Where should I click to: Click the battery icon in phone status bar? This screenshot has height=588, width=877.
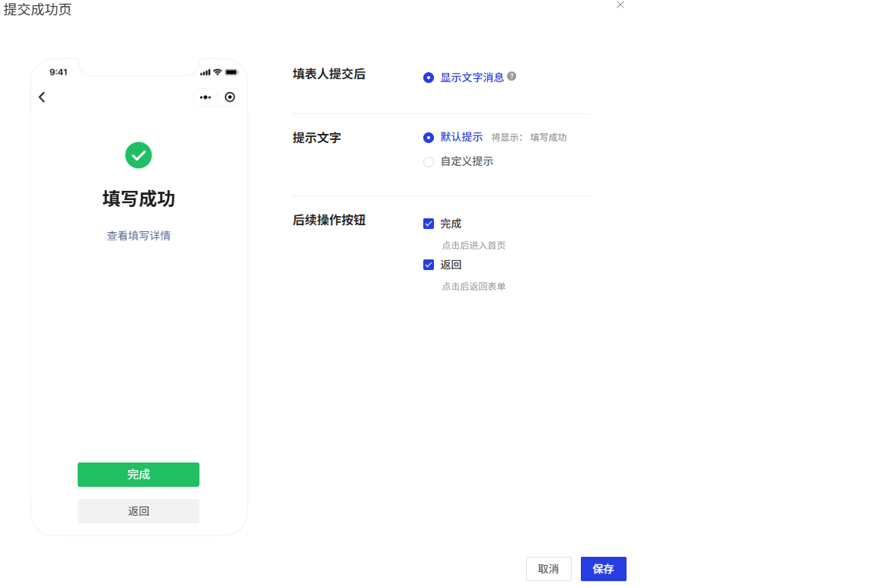pos(231,72)
